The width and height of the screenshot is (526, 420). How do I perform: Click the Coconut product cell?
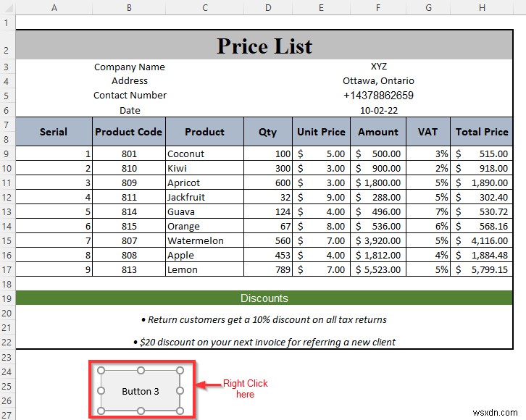pos(204,154)
